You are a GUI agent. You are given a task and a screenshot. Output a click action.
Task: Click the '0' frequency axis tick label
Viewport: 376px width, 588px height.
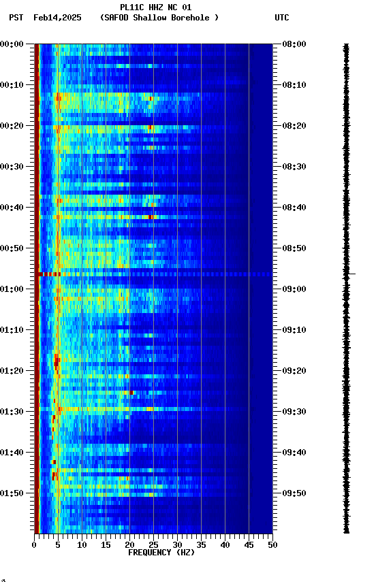coord(34,545)
